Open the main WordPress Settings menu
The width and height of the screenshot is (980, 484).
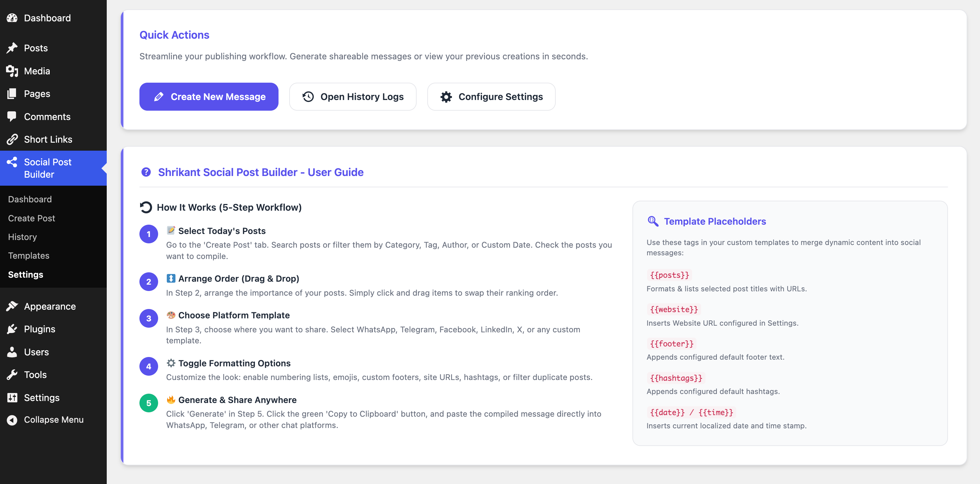(53, 397)
